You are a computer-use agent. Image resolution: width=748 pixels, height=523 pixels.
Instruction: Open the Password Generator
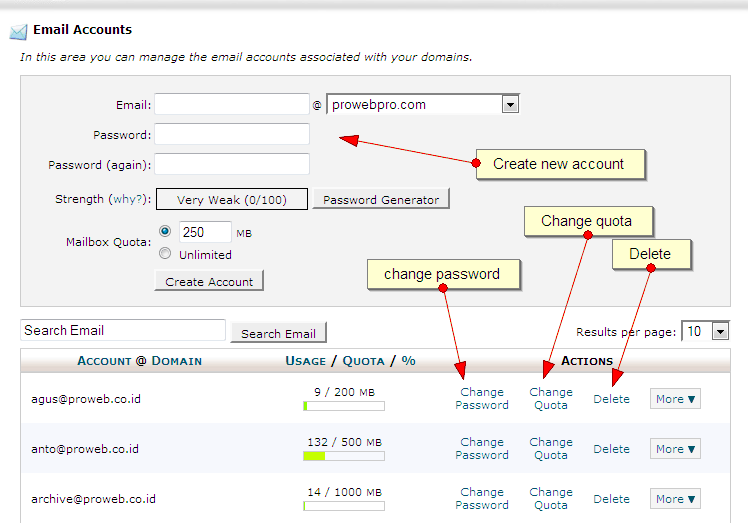381,199
